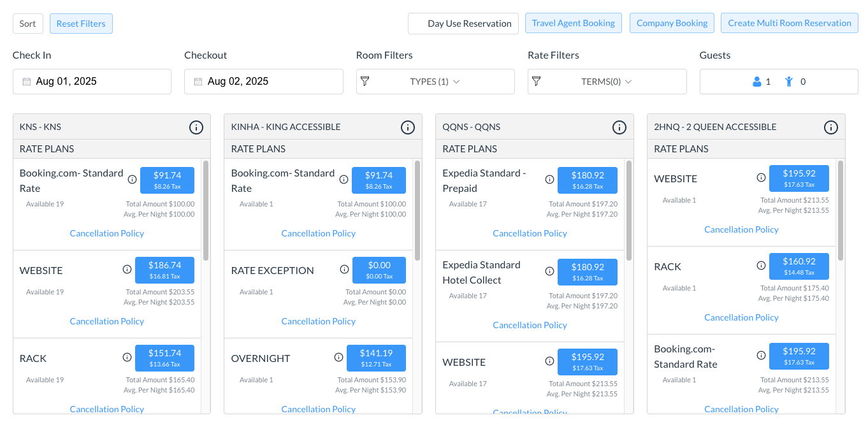Click Create Multi Room Reservation button
Screen dimensions: 868x441
[789, 23]
